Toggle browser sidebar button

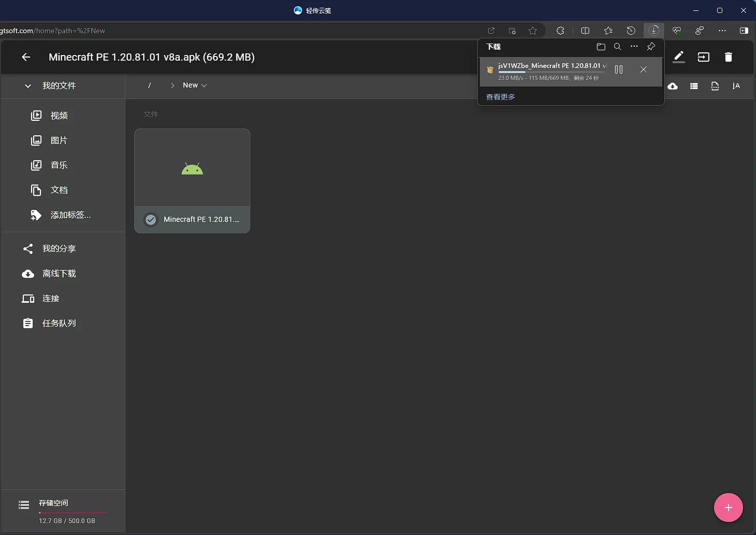(744, 31)
